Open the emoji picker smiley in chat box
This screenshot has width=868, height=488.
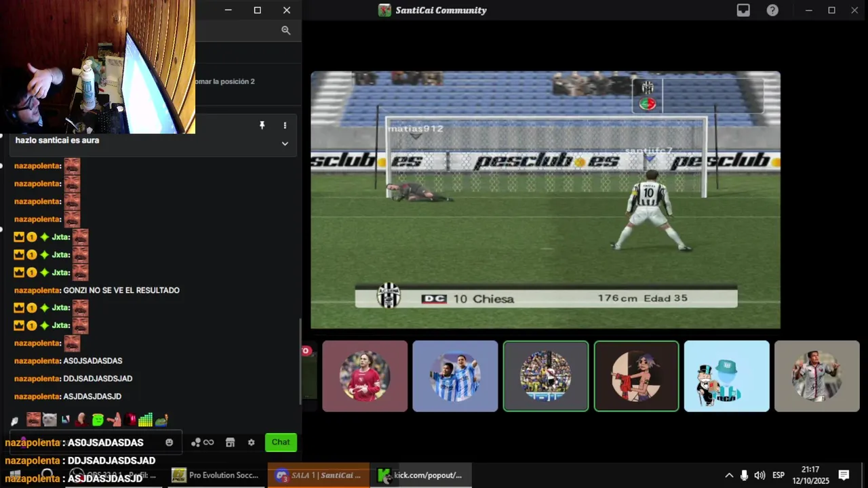click(x=170, y=442)
